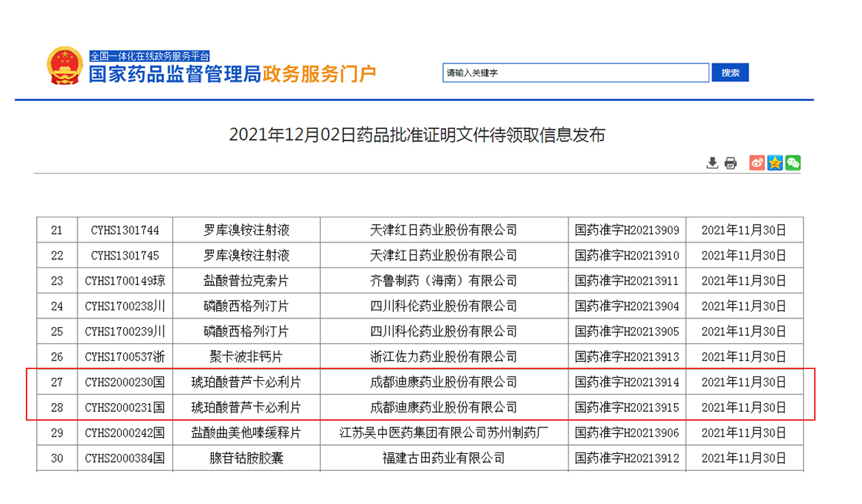This screenshot has width=862, height=504.
Task: Click 成都迪康药业股份有限公司 in row 28
Action: [x=443, y=407]
